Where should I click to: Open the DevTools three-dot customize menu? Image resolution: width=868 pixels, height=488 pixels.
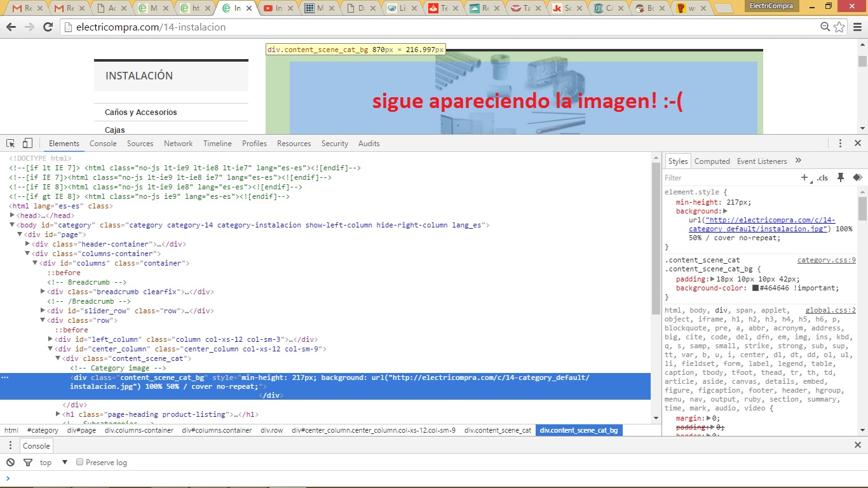coord(840,144)
